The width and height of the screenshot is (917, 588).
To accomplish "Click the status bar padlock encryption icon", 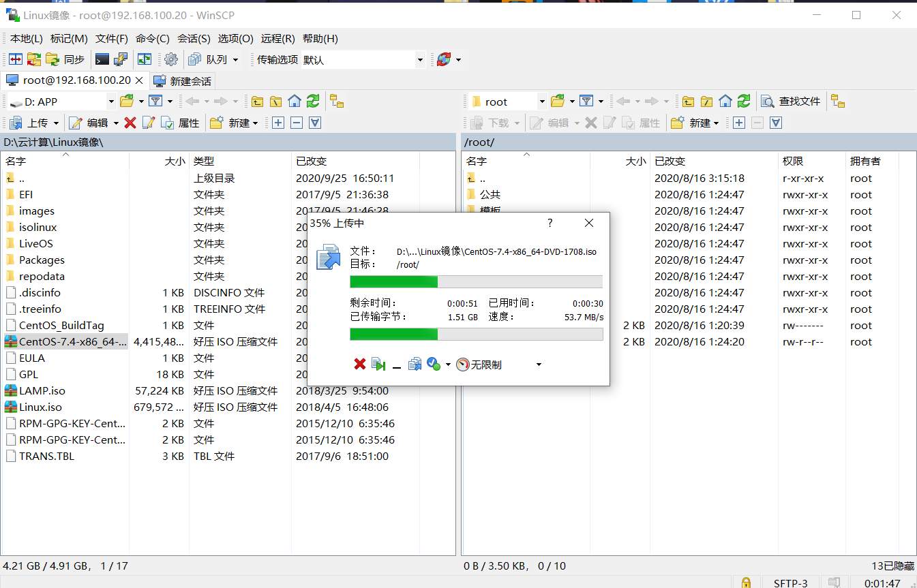I will (x=746, y=583).
